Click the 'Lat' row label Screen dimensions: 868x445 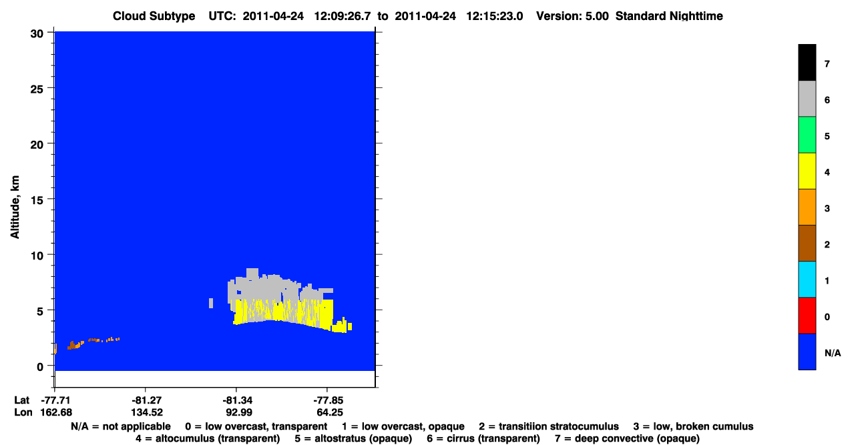[22, 400]
